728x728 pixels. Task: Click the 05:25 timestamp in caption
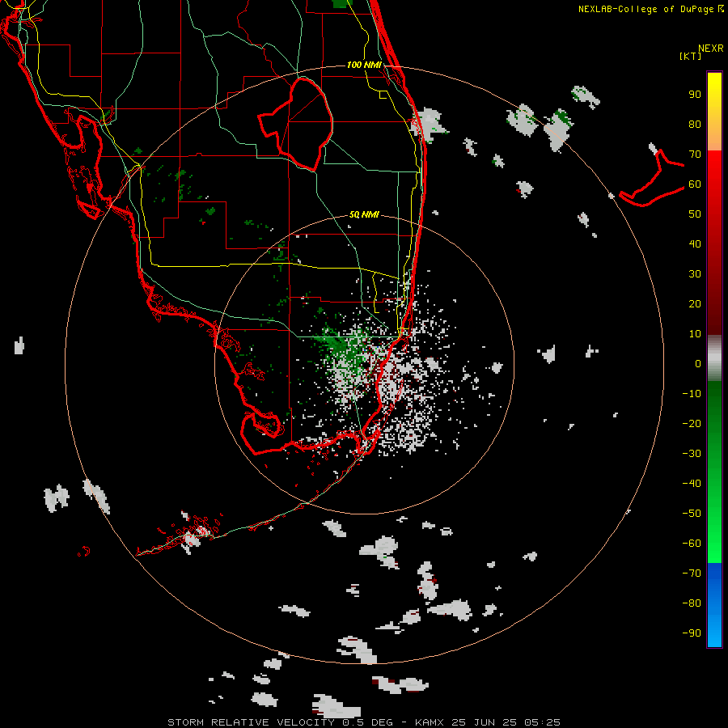click(542, 722)
